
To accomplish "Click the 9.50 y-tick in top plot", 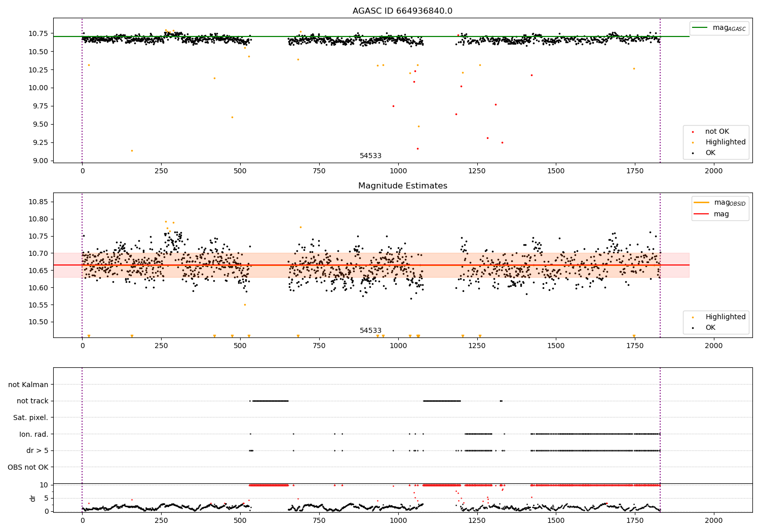I will tap(41, 125).
